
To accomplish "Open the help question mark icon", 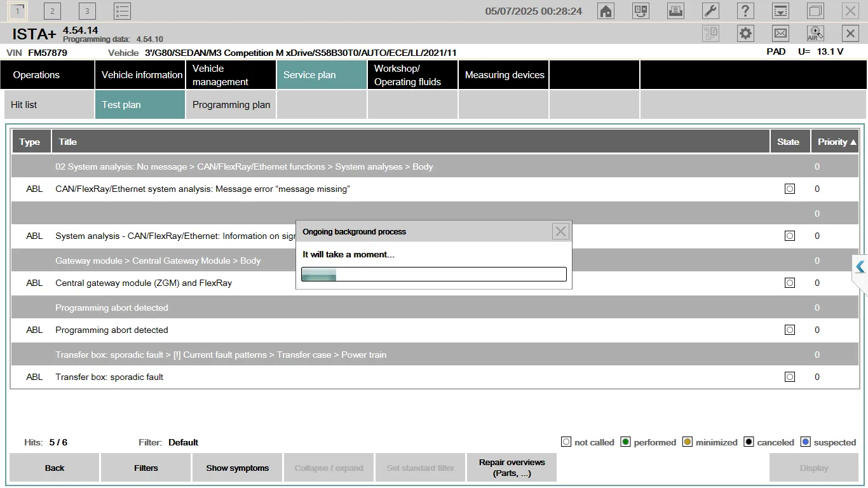I will pos(745,11).
